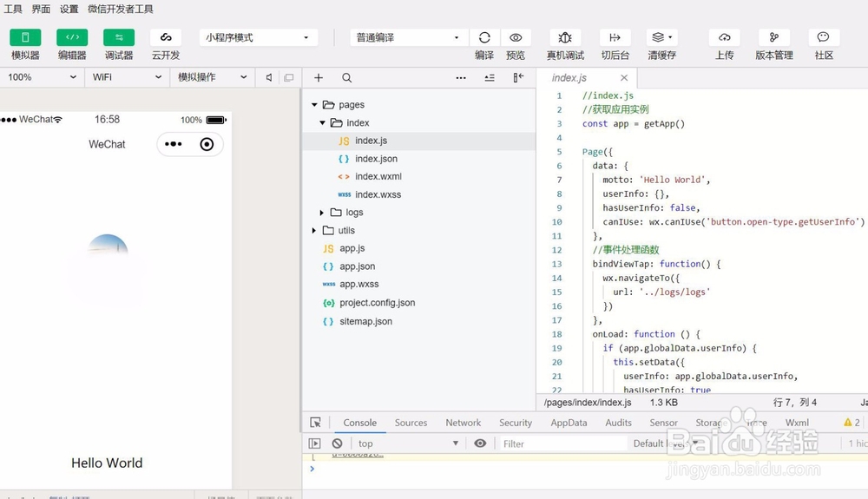Open the 界面 menu
The height and width of the screenshot is (499, 868).
(x=41, y=9)
